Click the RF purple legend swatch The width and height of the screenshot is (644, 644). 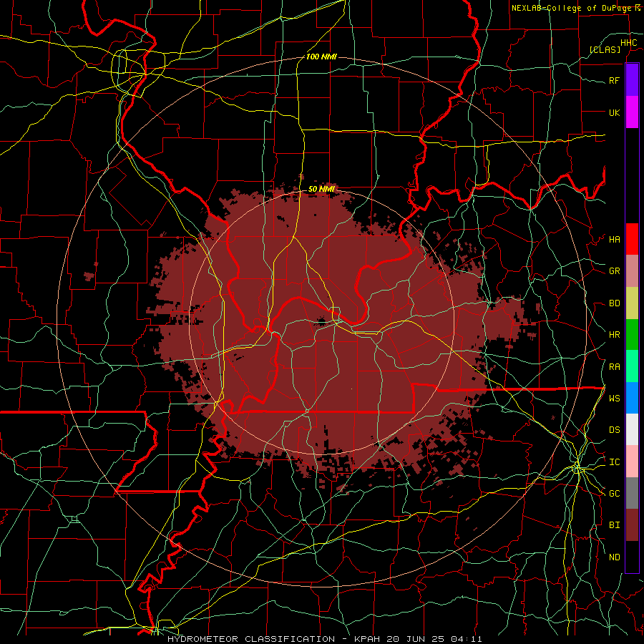coord(632,80)
